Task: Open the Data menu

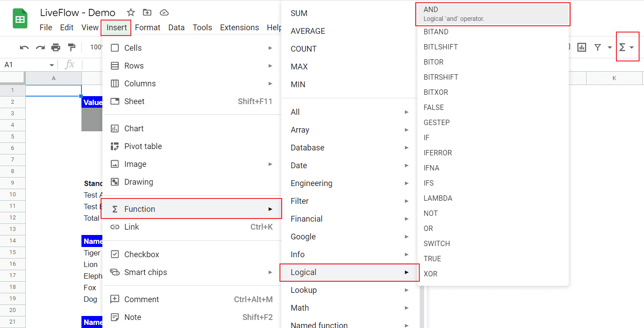Action: (176, 28)
